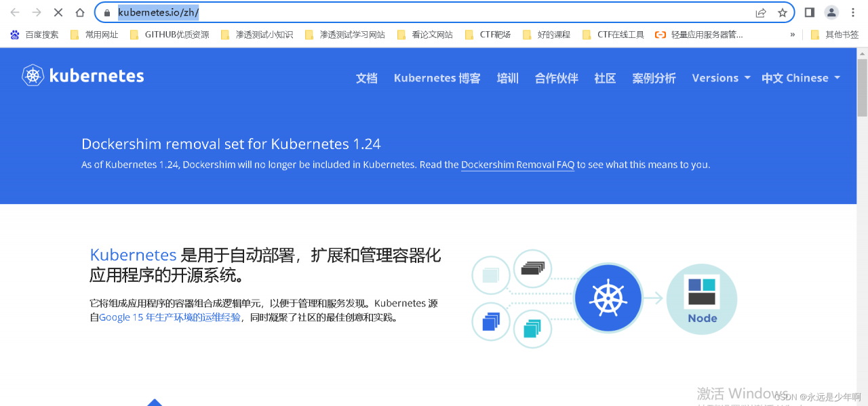Open the 文档 nav item
Viewport: 868px width, 406px height.
coord(367,78)
